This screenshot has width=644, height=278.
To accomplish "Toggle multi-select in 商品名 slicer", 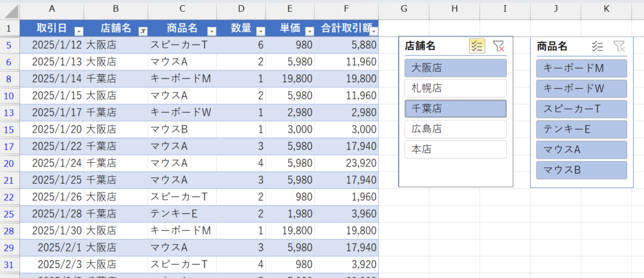I will click(x=598, y=46).
